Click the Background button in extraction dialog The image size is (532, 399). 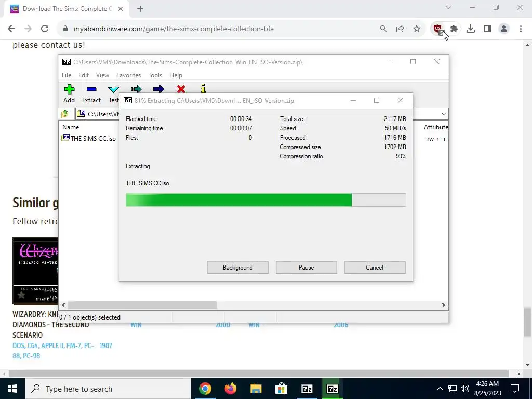pos(238,268)
